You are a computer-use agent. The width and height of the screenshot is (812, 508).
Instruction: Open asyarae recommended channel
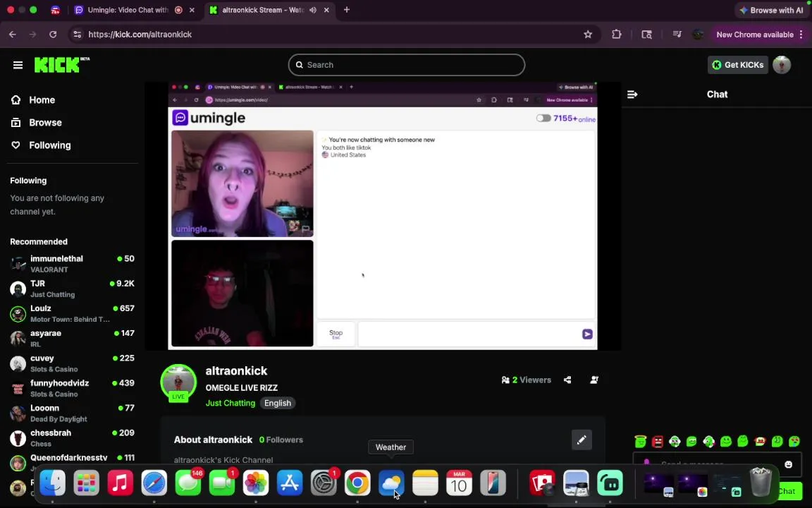click(72, 338)
